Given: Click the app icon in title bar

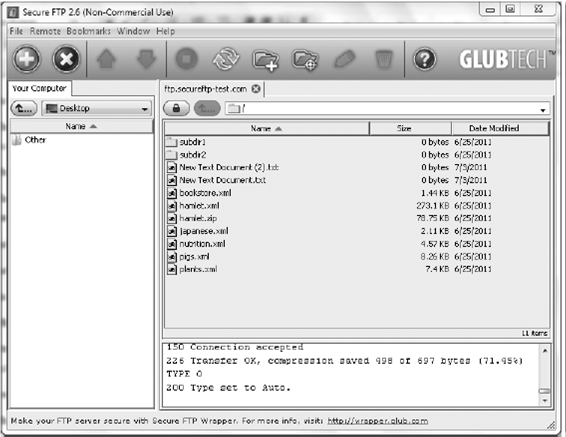Looking at the screenshot, I should 13,12.
